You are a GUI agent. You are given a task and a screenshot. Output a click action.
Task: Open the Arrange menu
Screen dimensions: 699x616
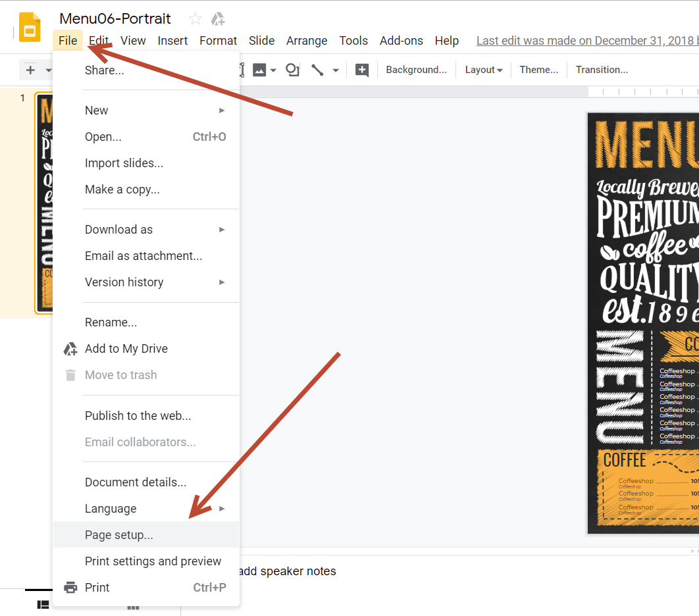[x=307, y=41]
